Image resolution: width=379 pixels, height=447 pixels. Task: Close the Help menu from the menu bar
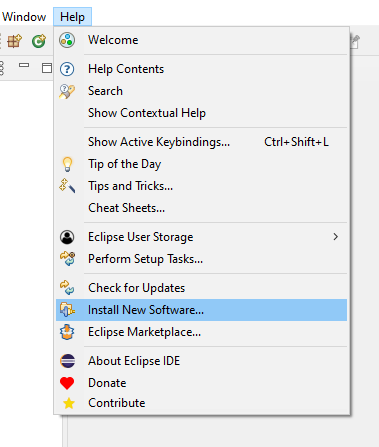coord(72,17)
